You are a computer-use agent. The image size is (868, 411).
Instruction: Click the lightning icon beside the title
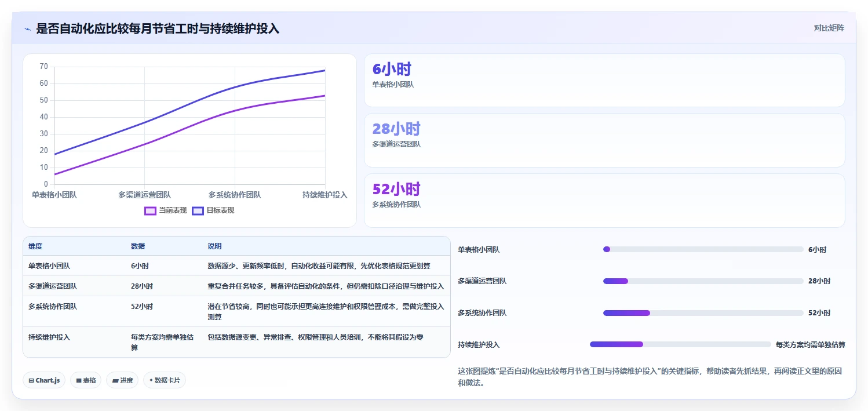click(x=28, y=28)
